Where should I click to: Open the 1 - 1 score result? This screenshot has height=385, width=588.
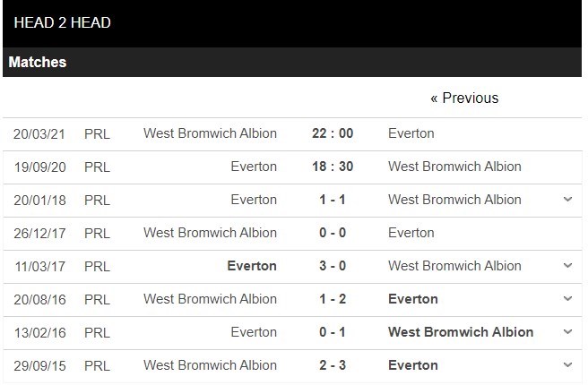coord(333,200)
